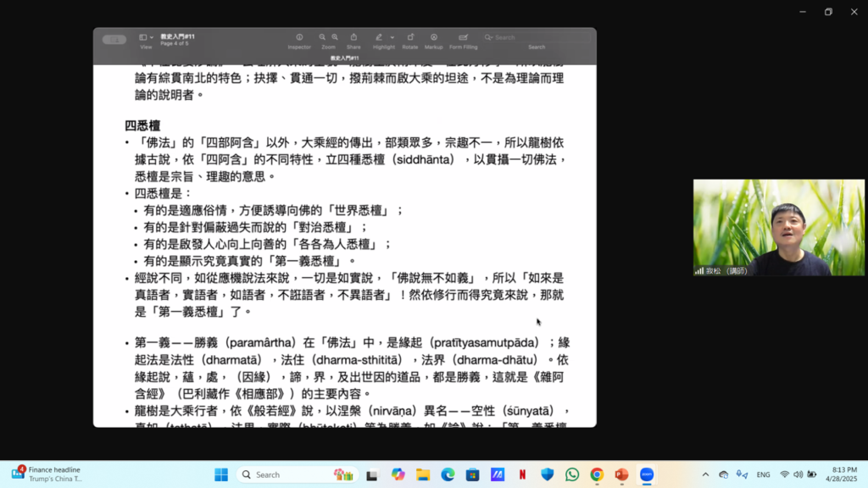Open the Inspector in Preview toolbar

click(299, 37)
